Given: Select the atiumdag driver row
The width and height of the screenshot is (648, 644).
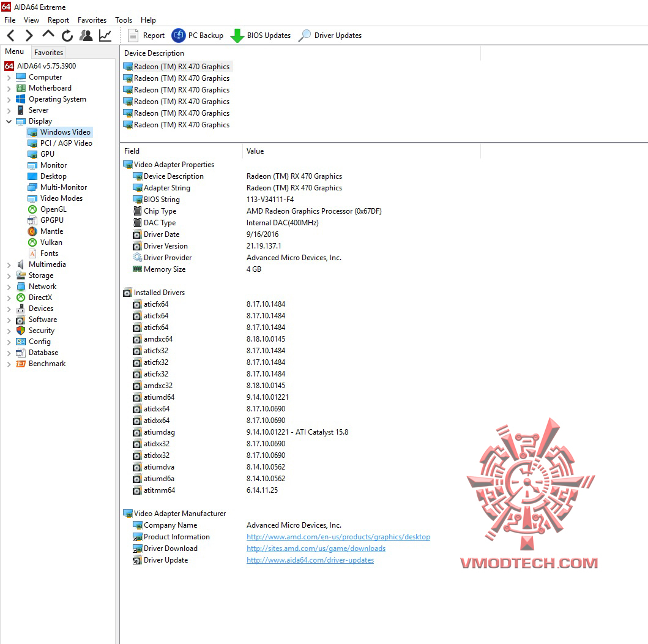Looking at the screenshot, I should coord(240,432).
